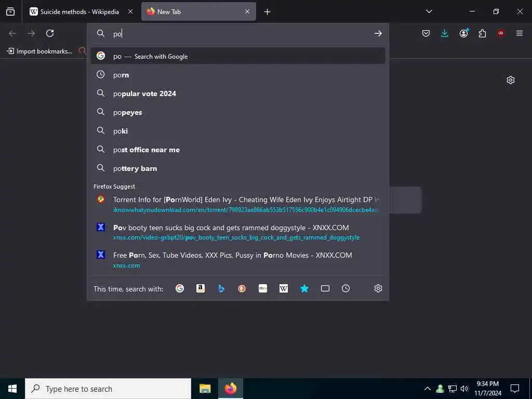
Task: Search bookmarks using the star icon
Action: click(304, 288)
